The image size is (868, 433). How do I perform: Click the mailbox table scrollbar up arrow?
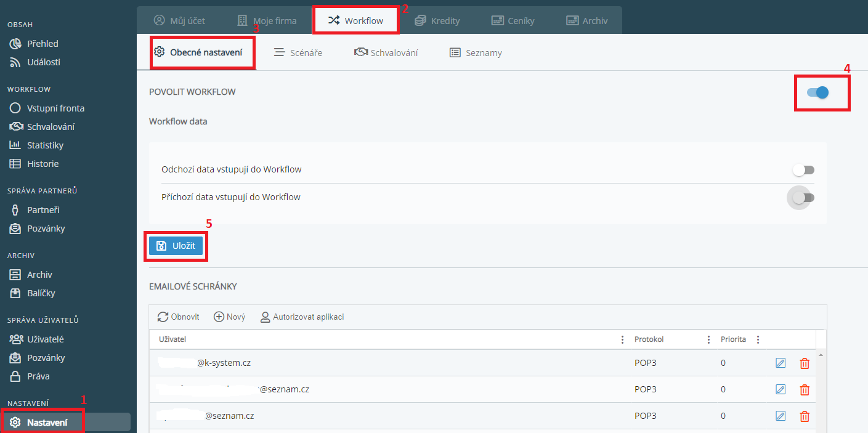click(821, 355)
